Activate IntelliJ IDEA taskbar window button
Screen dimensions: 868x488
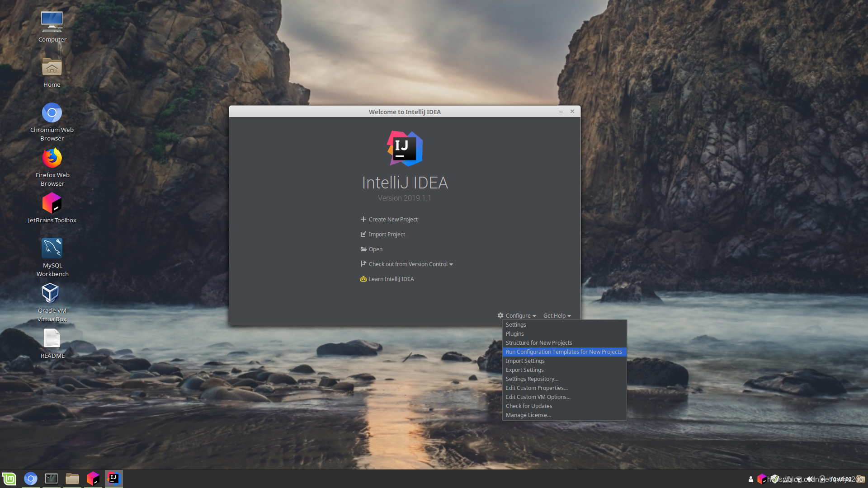tap(114, 479)
